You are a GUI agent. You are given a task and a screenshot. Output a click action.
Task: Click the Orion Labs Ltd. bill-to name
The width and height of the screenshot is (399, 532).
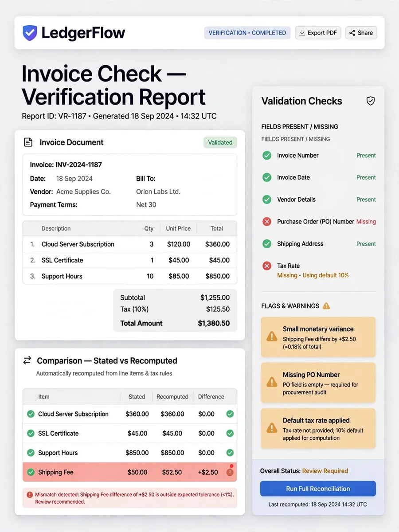[158, 192]
